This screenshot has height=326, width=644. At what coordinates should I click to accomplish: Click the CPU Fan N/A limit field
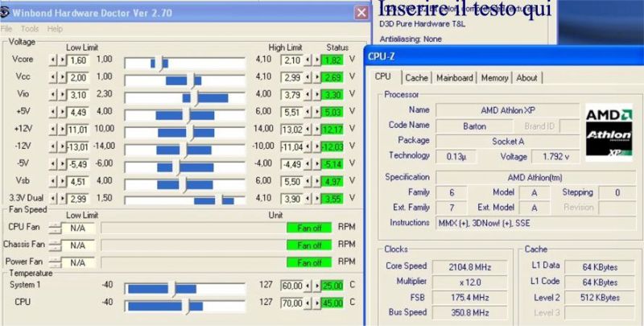pos(77,229)
